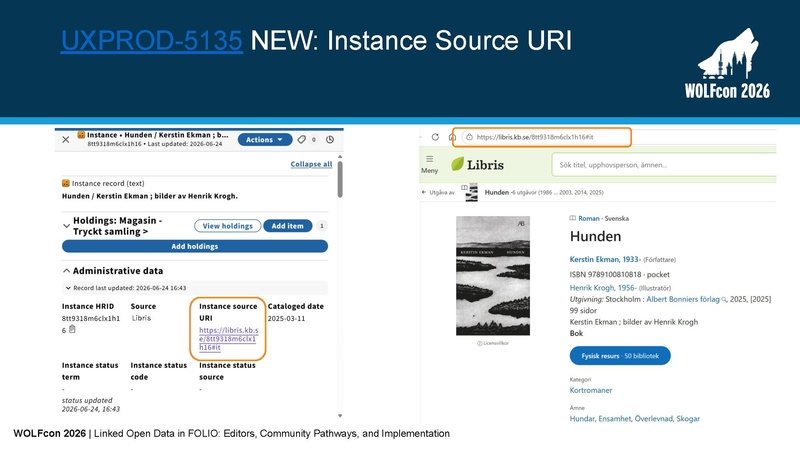800x450 pixels.
Task: Click the Add item button
Action: point(287,226)
